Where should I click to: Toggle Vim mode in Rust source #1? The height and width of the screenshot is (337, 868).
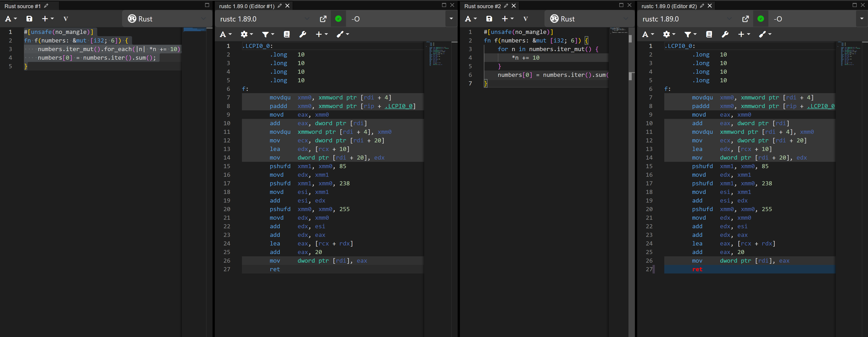(66, 19)
